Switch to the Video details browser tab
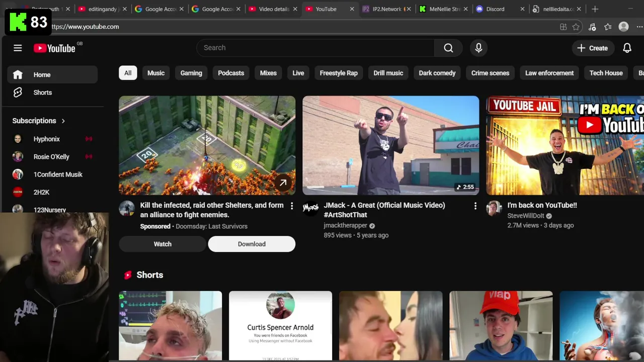Screen dimensions: 644x362 274,9
